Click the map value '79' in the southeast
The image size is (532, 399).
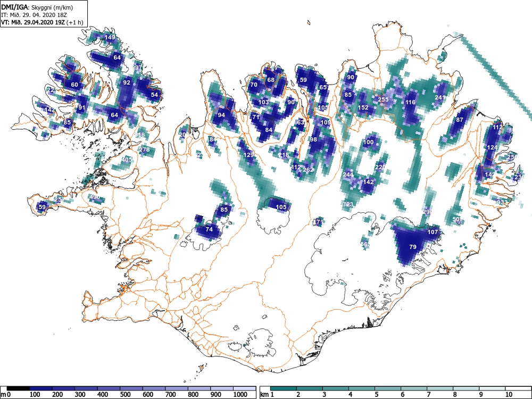pyautogui.click(x=413, y=247)
